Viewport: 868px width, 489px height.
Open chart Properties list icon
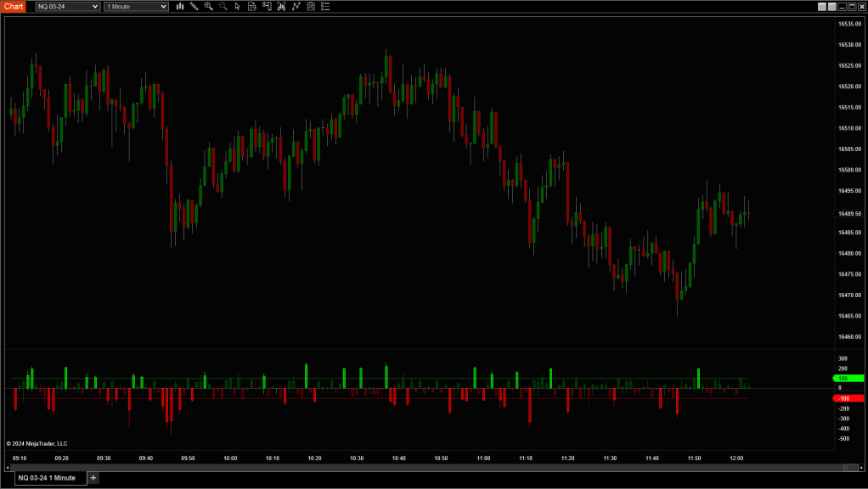coord(324,6)
